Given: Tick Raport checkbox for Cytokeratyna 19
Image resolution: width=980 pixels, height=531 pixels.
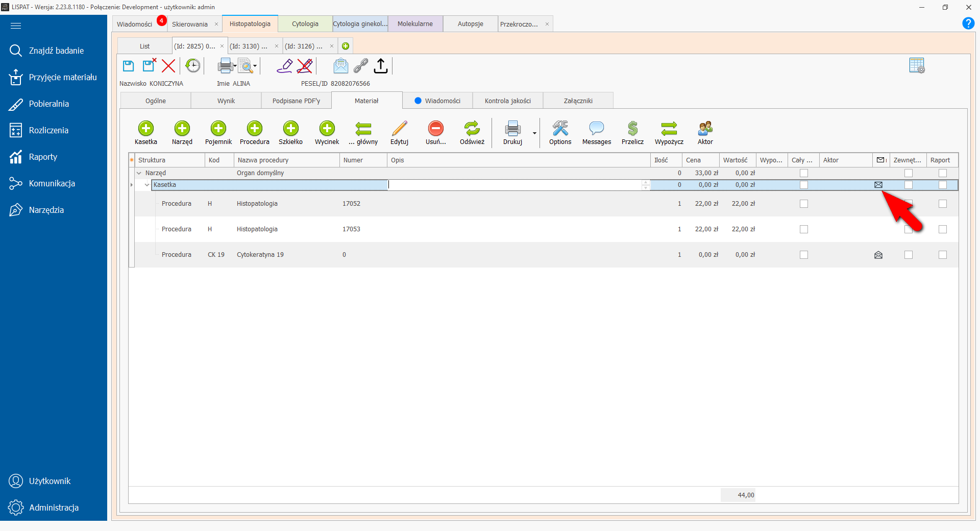Looking at the screenshot, I should click(x=942, y=255).
